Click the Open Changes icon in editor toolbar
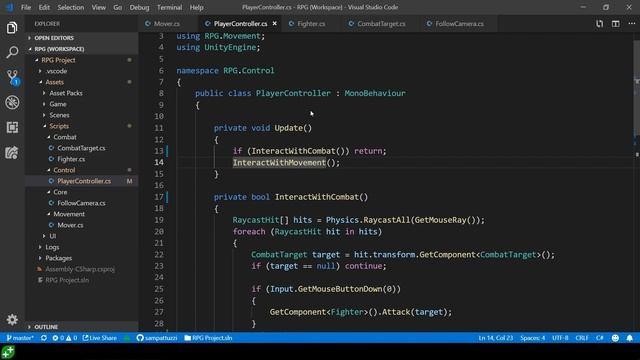The width and height of the screenshot is (640, 360). (599, 24)
